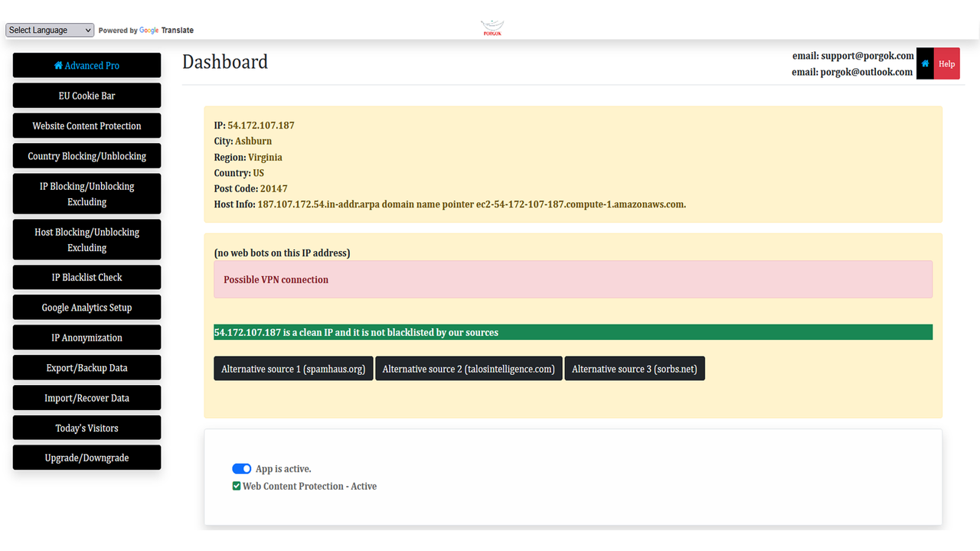Screen dimensions: 980x551
Task: Click the Possible VPN connection alert
Action: click(573, 279)
